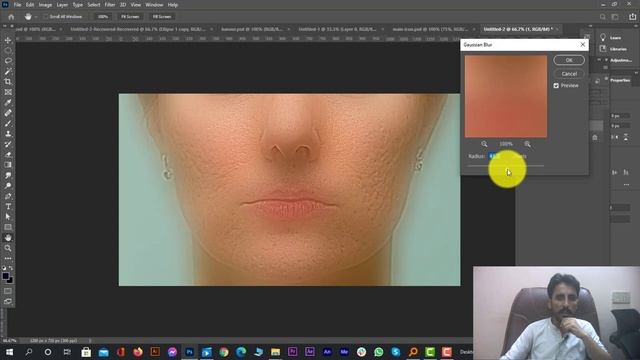Open Google Chrome from the taskbar

(224, 352)
